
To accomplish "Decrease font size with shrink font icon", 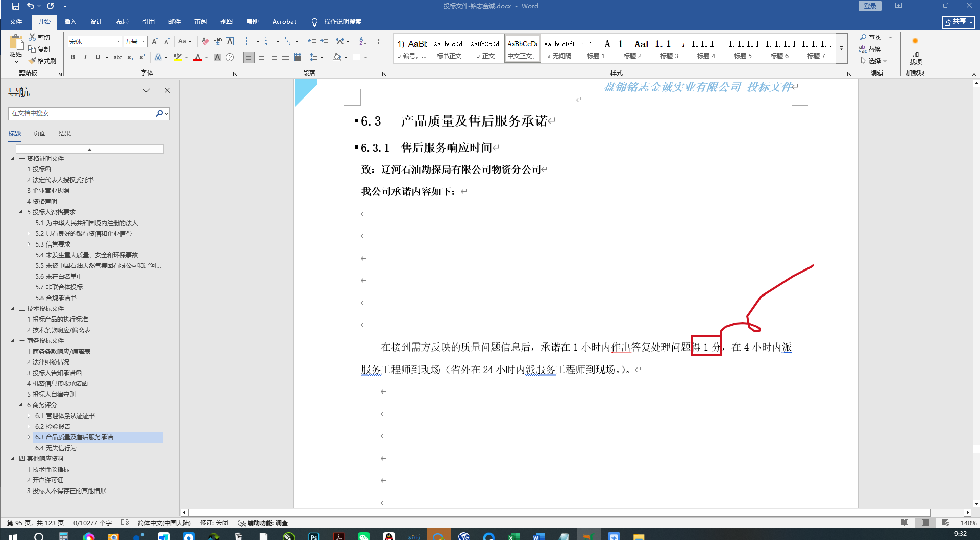I will click(167, 41).
